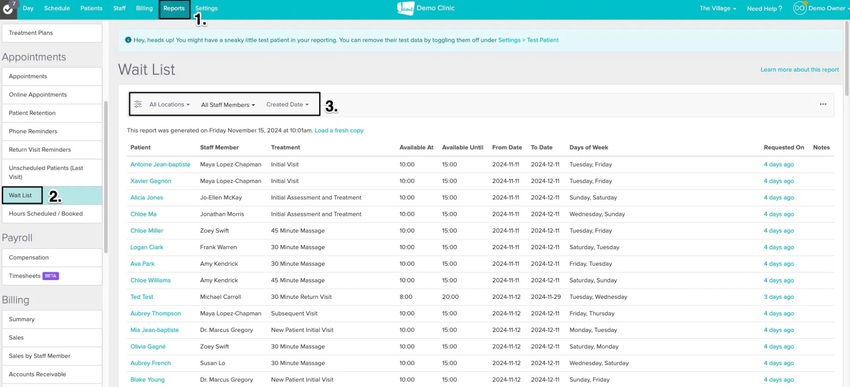Open Accounts Receivable report
Image resolution: width=850 pixels, height=387 pixels.
click(51, 375)
